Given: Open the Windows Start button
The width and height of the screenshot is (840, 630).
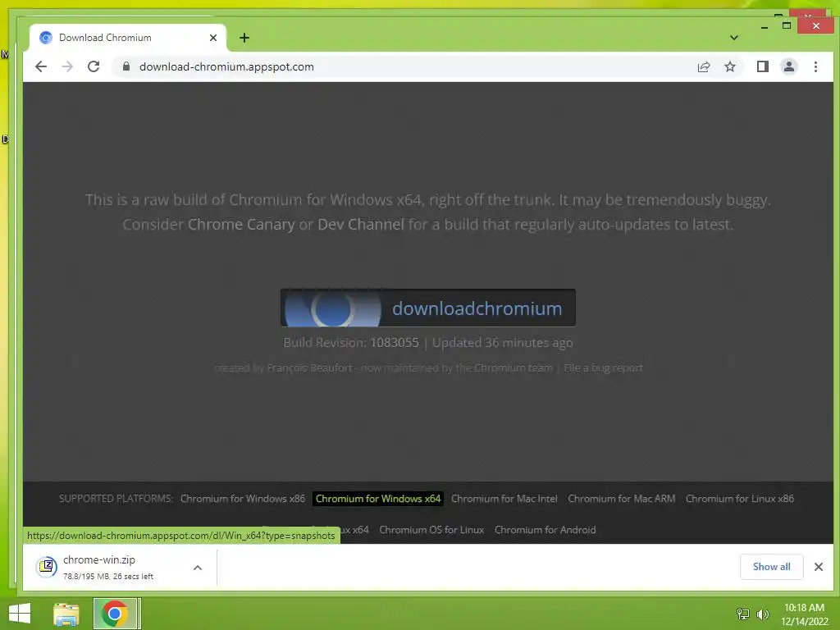Looking at the screenshot, I should point(20,614).
